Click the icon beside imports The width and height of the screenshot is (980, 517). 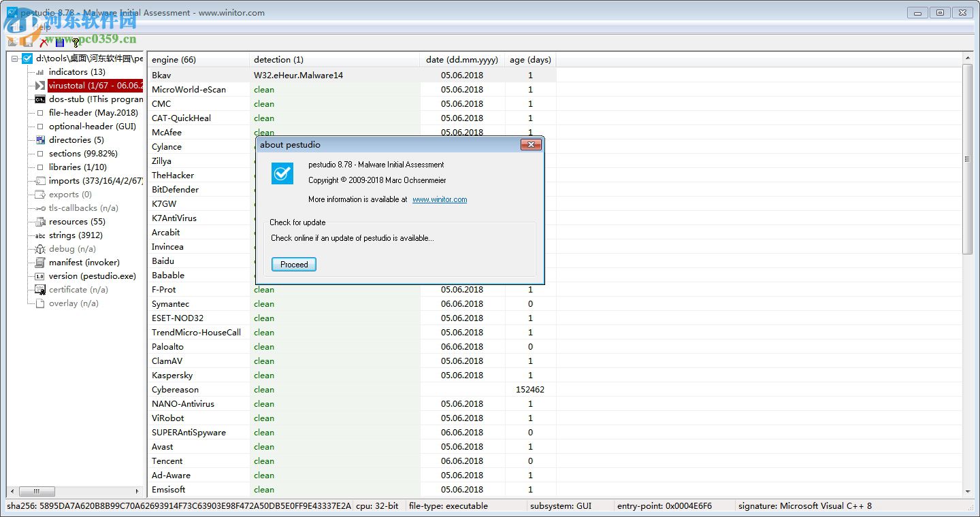point(39,181)
